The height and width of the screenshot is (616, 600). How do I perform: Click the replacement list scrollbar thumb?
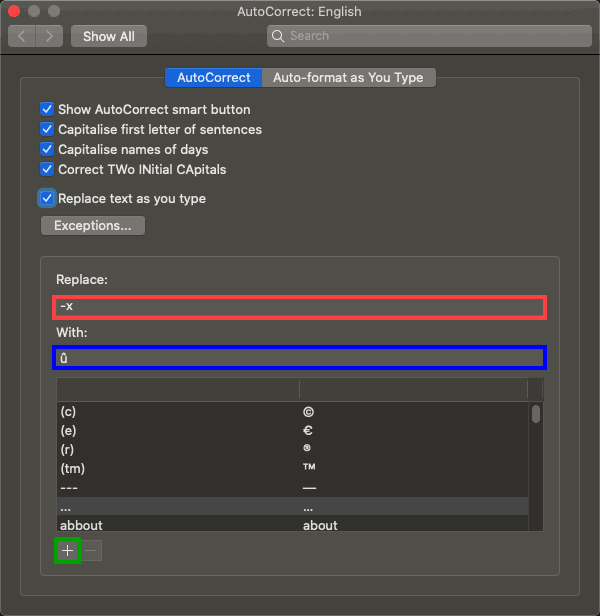536,414
